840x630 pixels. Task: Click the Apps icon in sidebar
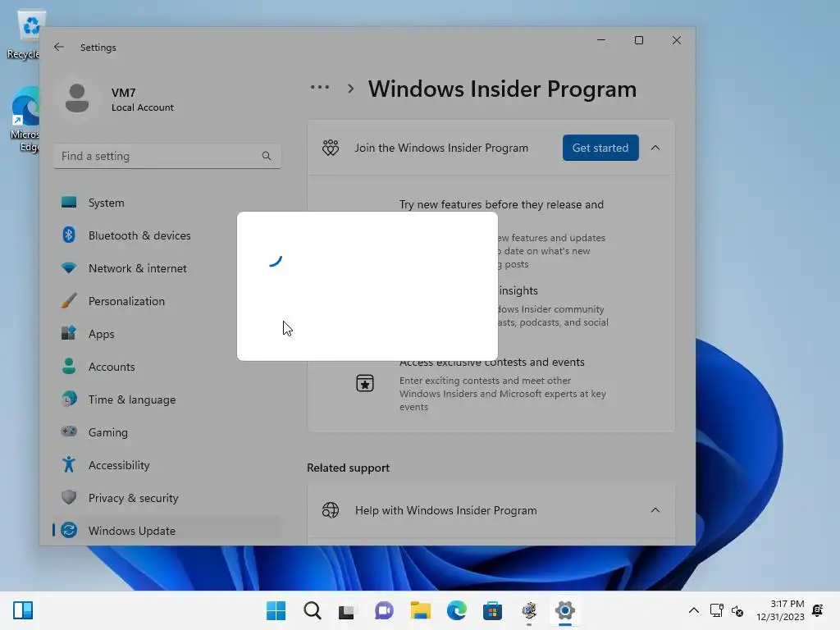coord(69,333)
